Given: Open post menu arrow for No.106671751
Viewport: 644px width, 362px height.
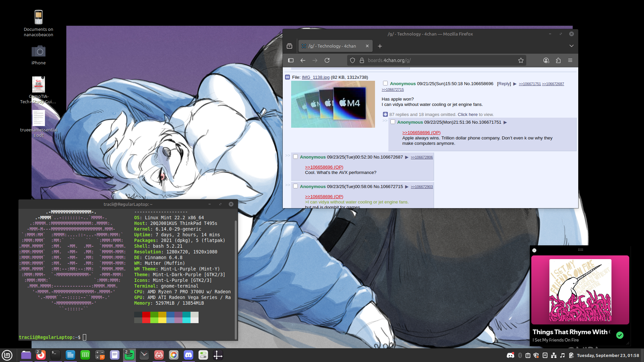Looking at the screenshot, I should click(505, 122).
